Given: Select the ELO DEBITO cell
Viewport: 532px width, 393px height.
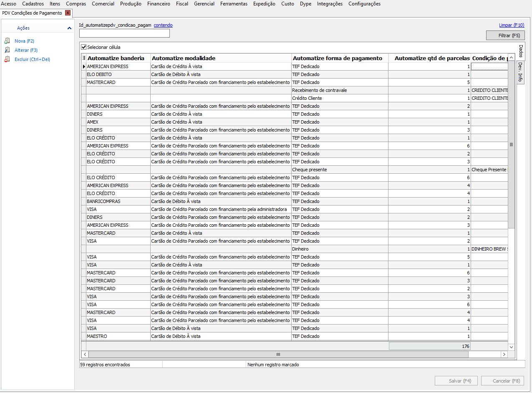Looking at the screenshot, I should pyautogui.click(x=118, y=74).
